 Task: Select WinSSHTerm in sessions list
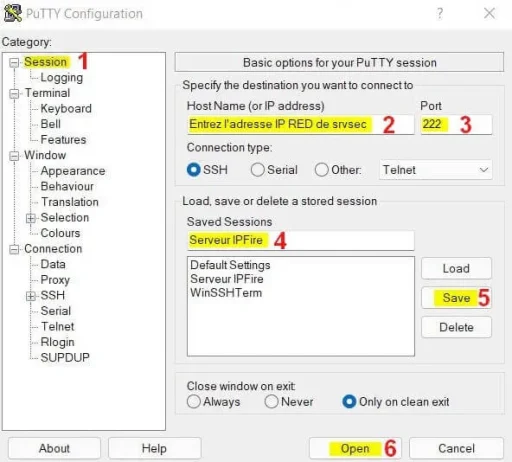[x=226, y=293]
